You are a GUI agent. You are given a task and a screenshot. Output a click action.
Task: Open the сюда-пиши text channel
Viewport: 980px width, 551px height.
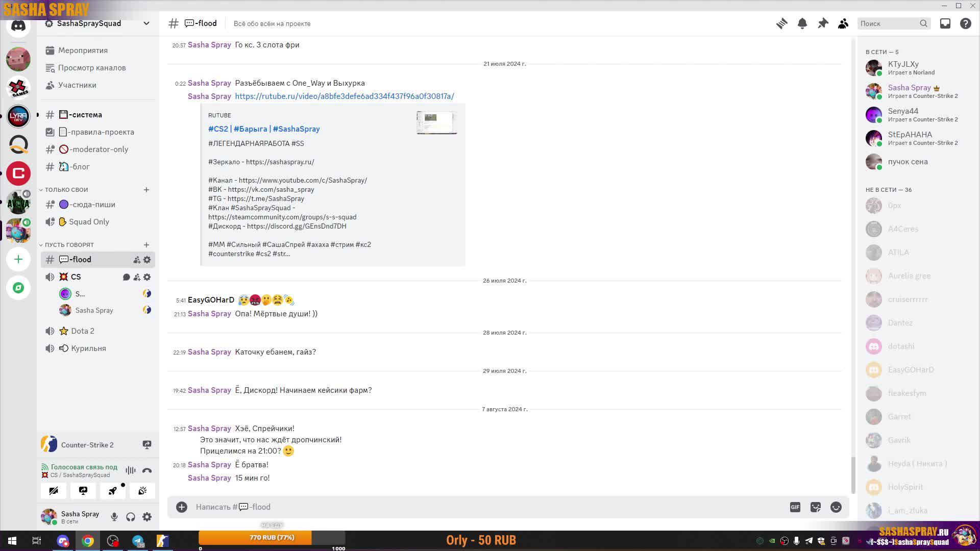pyautogui.click(x=92, y=205)
